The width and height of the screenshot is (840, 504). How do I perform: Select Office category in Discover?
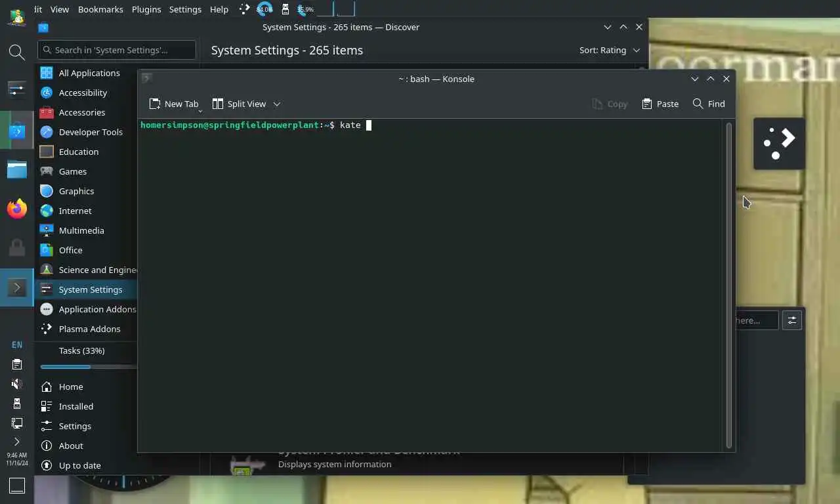pos(86,250)
